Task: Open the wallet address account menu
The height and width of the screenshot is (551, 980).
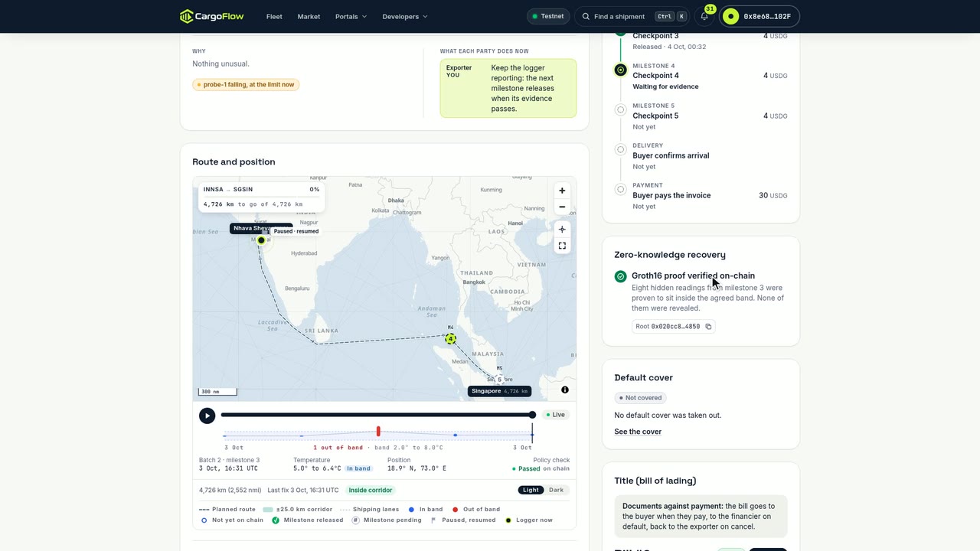Action: pos(759,16)
